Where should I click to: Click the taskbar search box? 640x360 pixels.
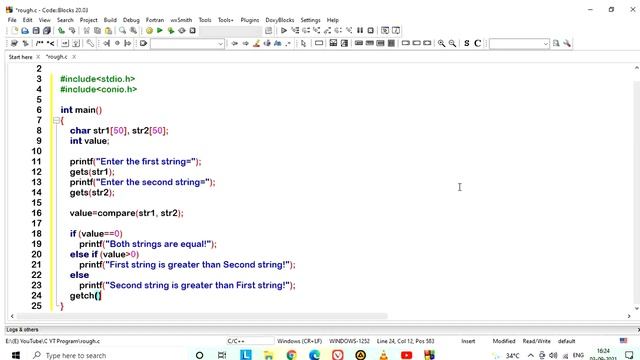pos(76,356)
